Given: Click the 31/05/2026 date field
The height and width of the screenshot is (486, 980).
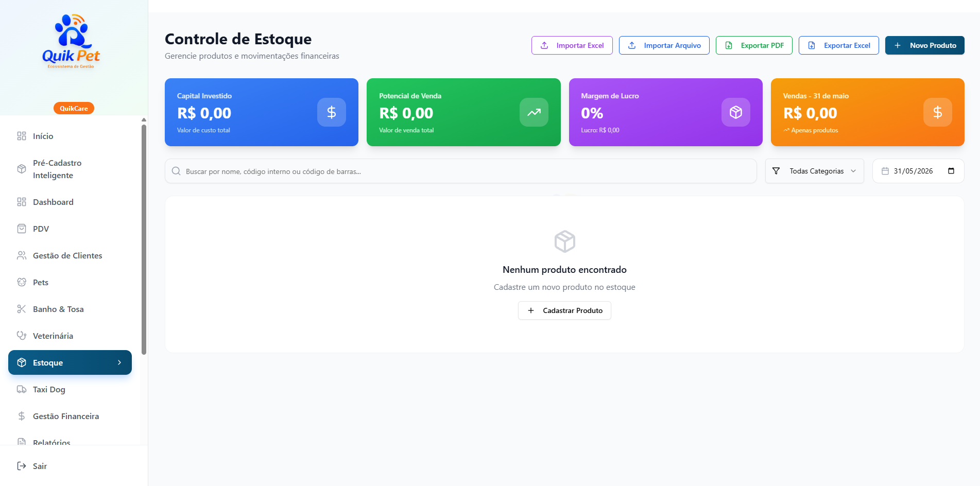Looking at the screenshot, I should point(918,171).
